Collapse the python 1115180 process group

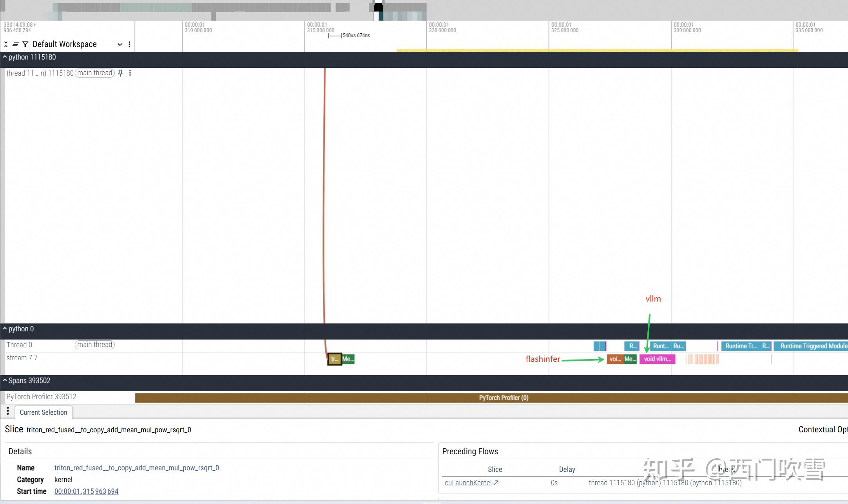click(5, 57)
